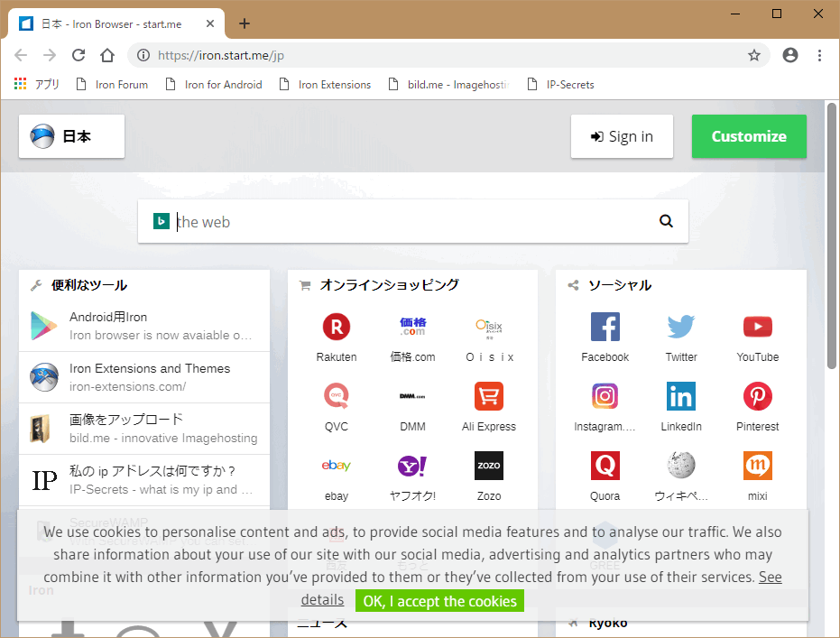Open the アプリ apps bookmark
The image size is (840, 638).
37,85
